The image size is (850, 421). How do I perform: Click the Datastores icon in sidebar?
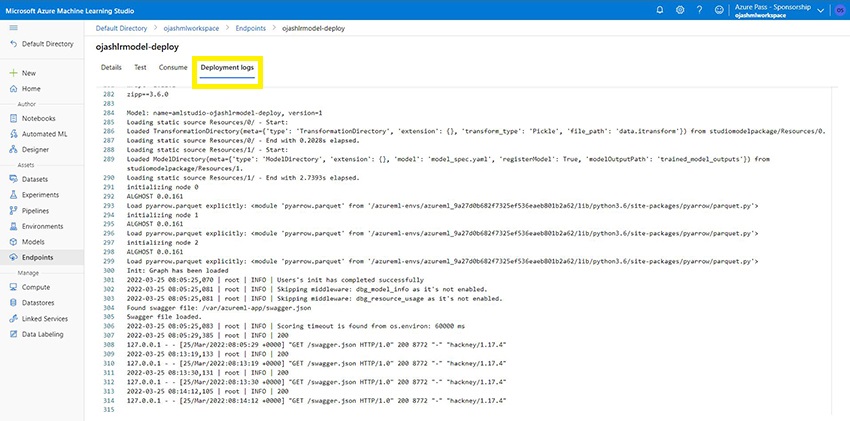(14, 303)
